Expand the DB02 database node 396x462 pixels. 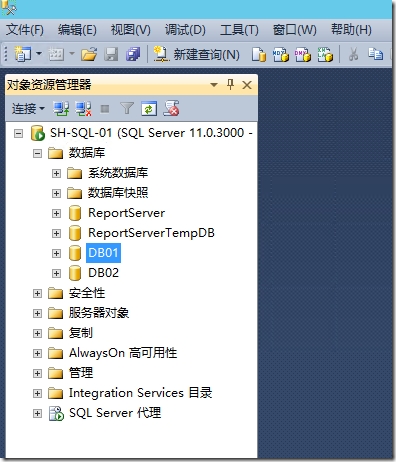tap(56, 274)
